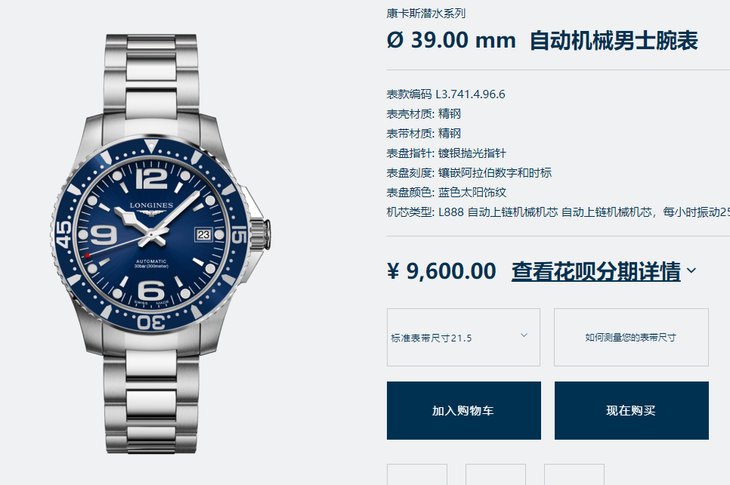Click the 康卡斯潜水系列 series label
This screenshot has width=730, height=485.
[426, 13]
